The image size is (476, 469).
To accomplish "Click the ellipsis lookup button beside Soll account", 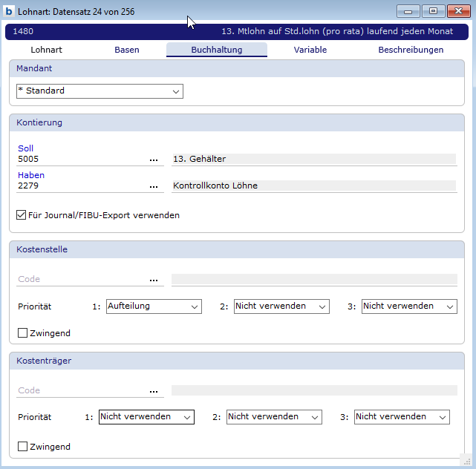I will pos(154,160).
